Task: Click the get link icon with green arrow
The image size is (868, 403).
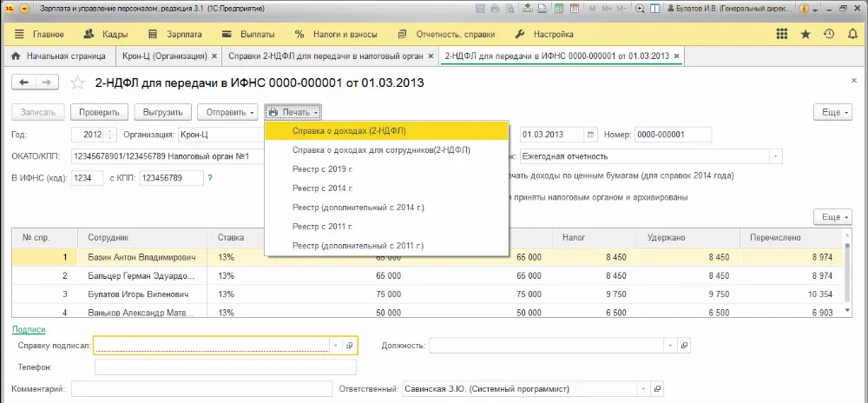Action: click(528, 9)
